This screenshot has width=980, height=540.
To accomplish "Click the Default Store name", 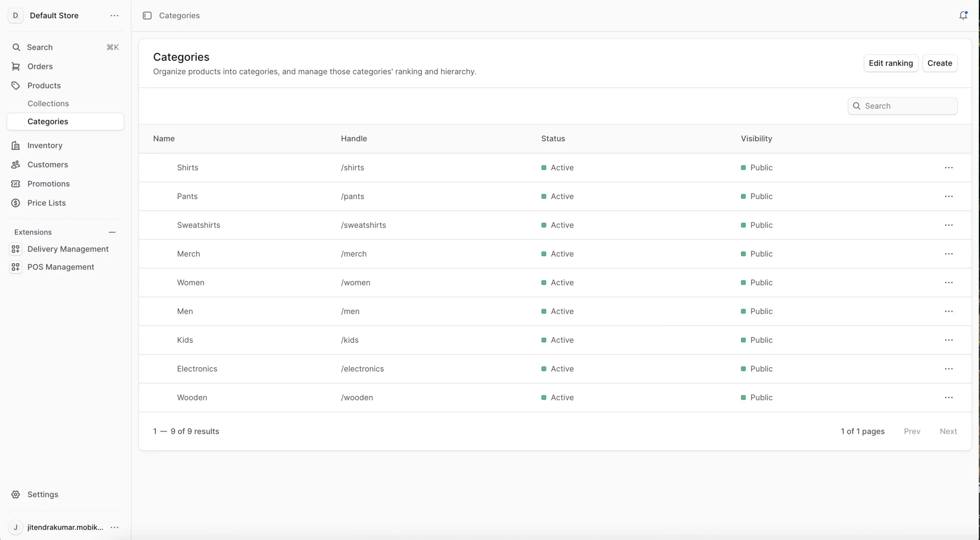I will [x=54, y=15].
